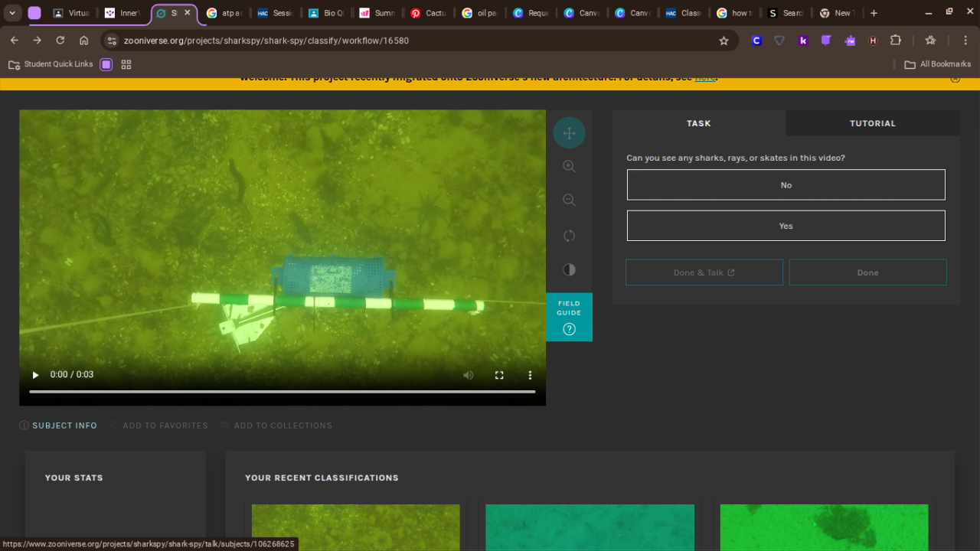This screenshot has height=551, width=980.
Task: Open Subject Info details
Action: point(59,425)
